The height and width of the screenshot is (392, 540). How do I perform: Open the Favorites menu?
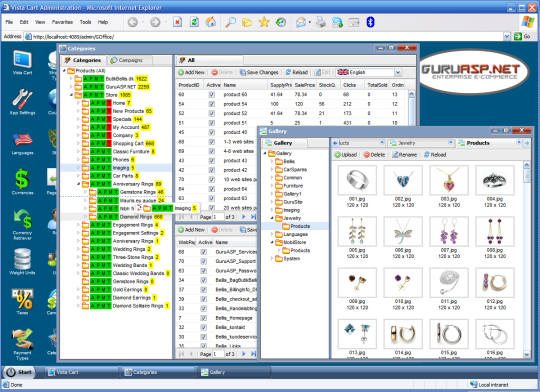click(62, 22)
